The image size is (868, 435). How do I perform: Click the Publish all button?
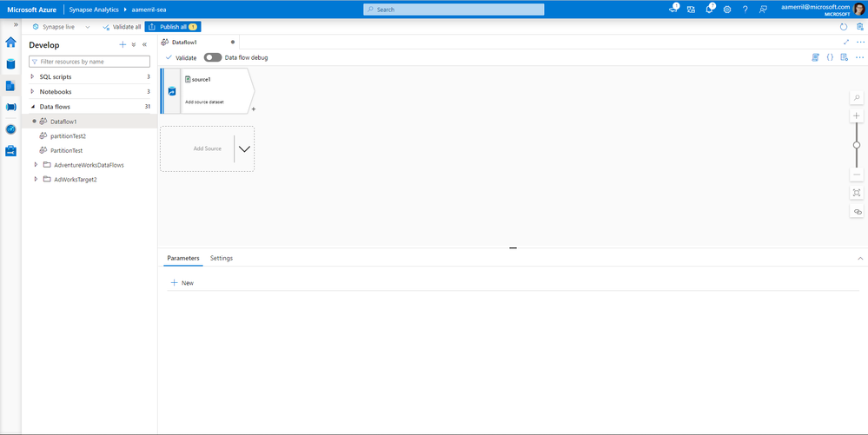tap(173, 27)
